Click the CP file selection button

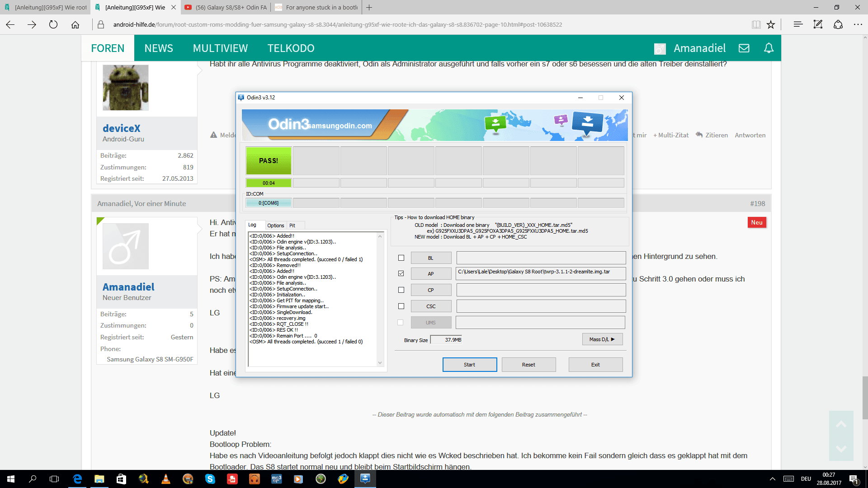pyautogui.click(x=431, y=290)
